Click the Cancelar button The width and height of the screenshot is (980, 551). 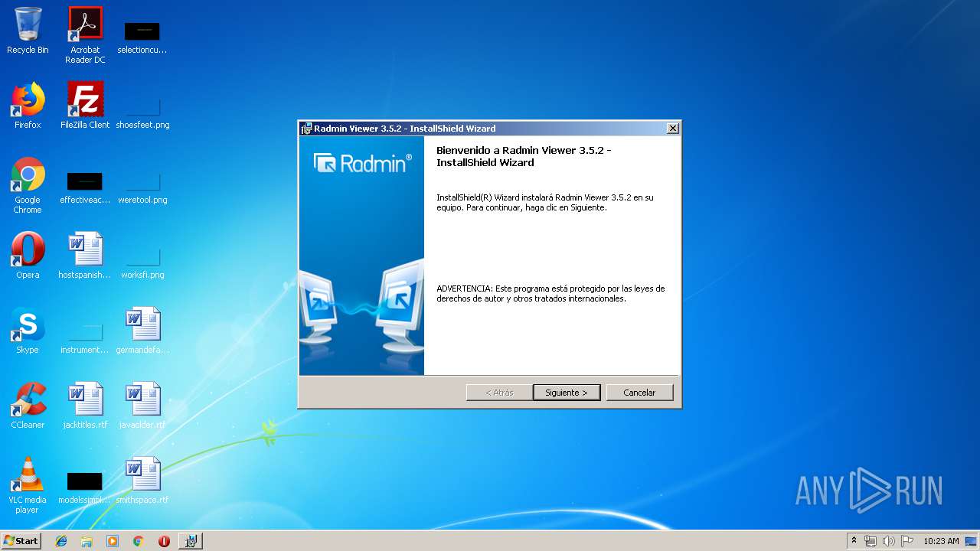pyautogui.click(x=639, y=393)
